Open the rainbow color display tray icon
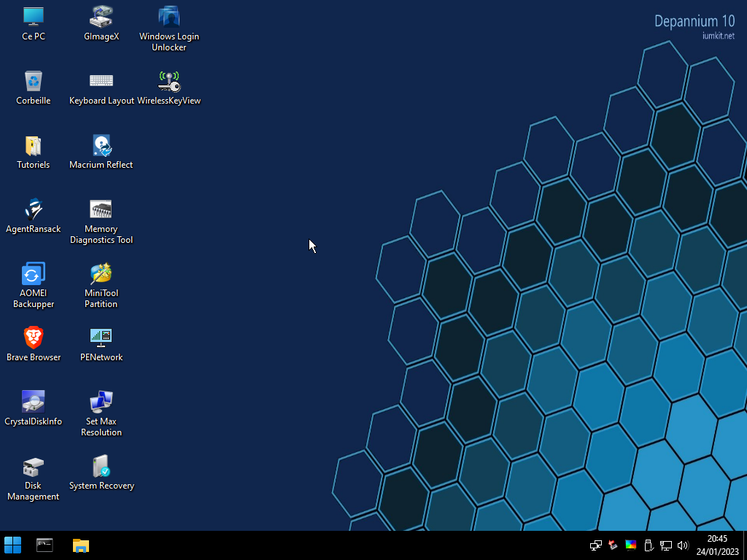The height and width of the screenshot is (560, 747). click(631, 545)
